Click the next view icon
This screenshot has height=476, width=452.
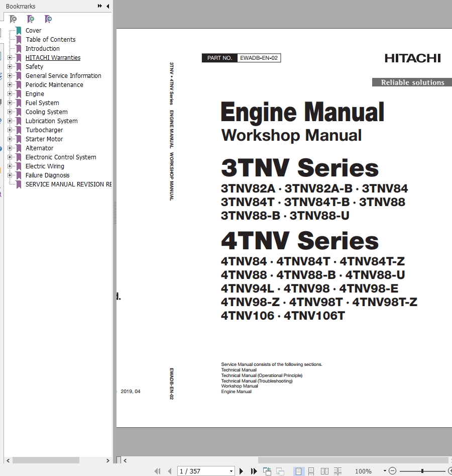pos(280,471)
